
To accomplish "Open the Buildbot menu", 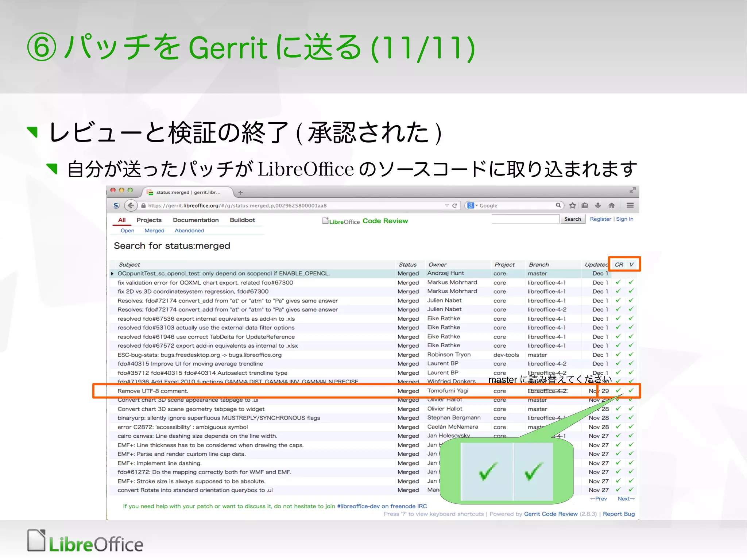I will click(242, 220).
